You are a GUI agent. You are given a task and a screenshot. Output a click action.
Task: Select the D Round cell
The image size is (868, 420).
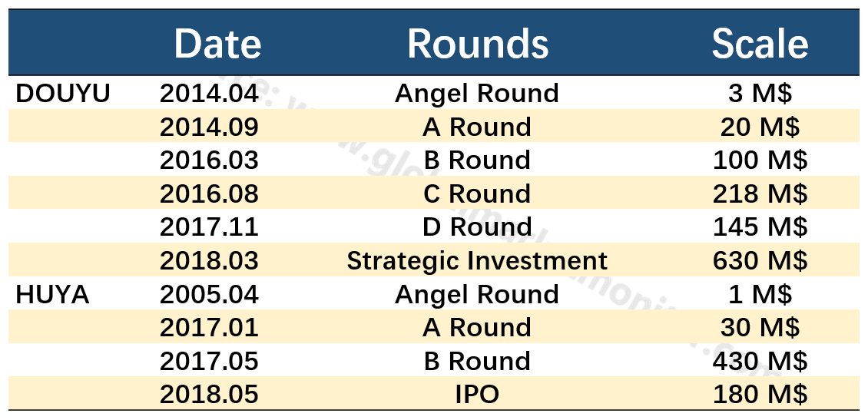[x=477, y=227]
